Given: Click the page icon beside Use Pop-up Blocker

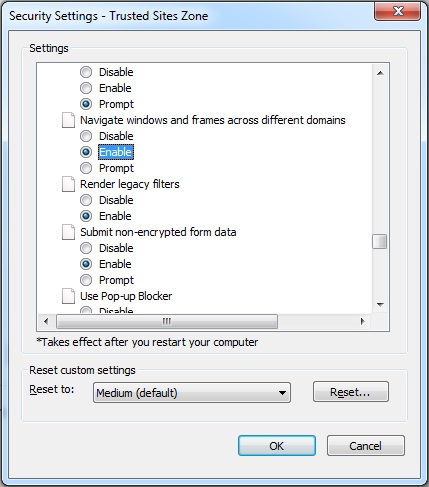Looking at the screenshot, I should (68, 296).
